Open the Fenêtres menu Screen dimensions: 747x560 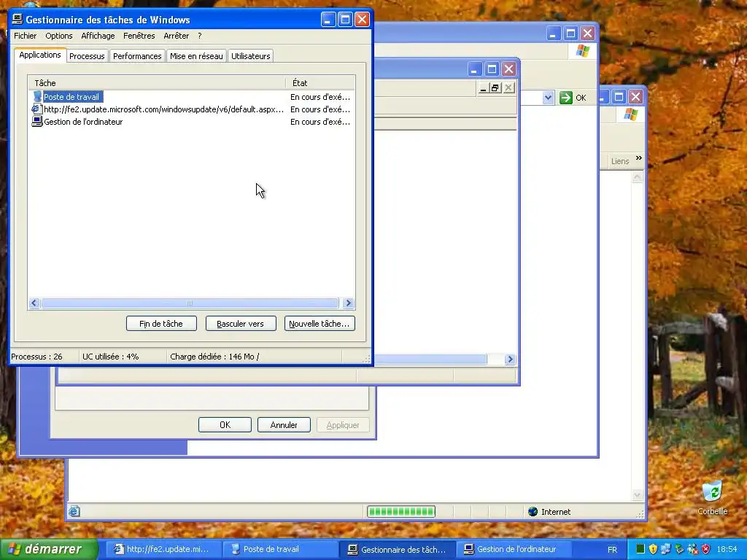click(x=139, y=36)
